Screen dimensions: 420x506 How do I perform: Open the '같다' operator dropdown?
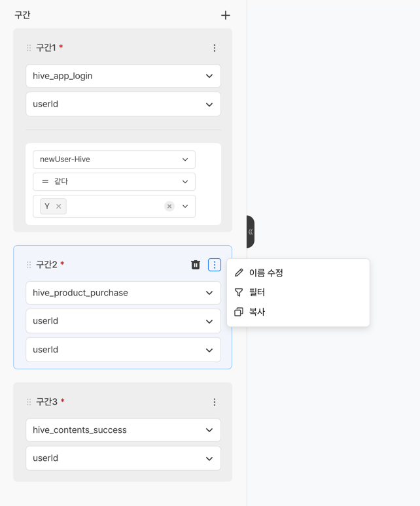coord(114,182)
